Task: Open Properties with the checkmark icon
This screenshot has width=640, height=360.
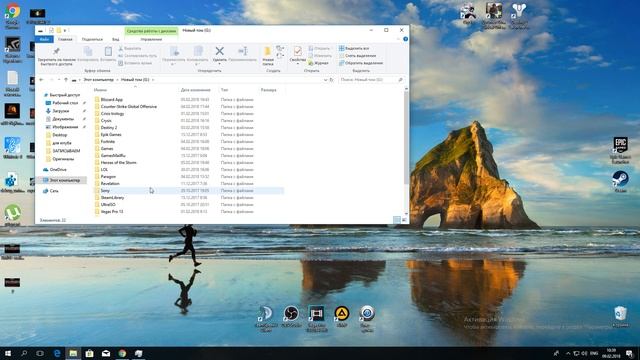Action: coord(298,51)
